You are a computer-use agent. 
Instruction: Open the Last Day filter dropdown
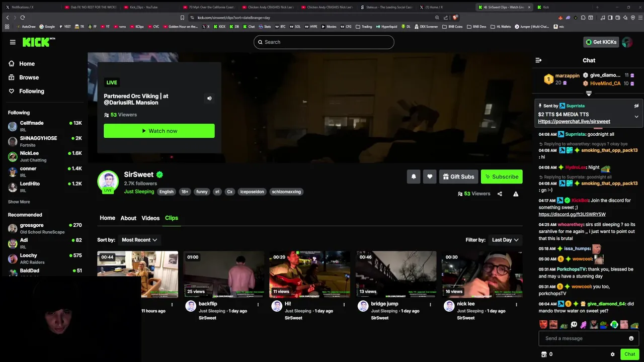coord(505,240)
